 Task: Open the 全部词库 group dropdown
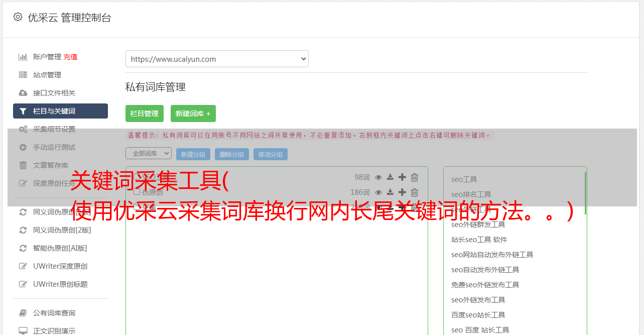[x=149, y=153]
